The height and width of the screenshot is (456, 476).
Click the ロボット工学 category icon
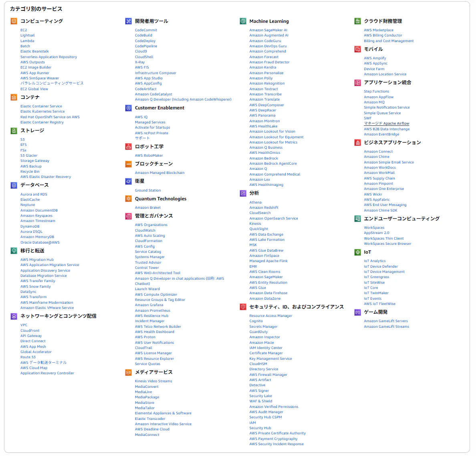click(128, 147)
